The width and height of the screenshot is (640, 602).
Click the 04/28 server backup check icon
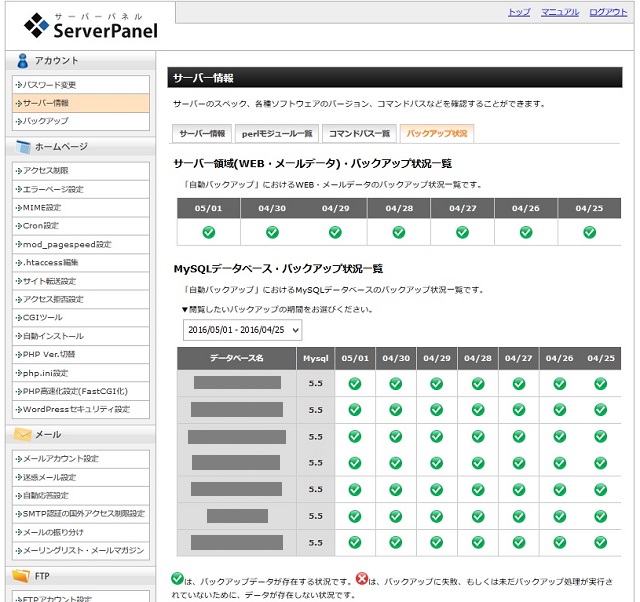pyautogui.click(x=399, y=232)
